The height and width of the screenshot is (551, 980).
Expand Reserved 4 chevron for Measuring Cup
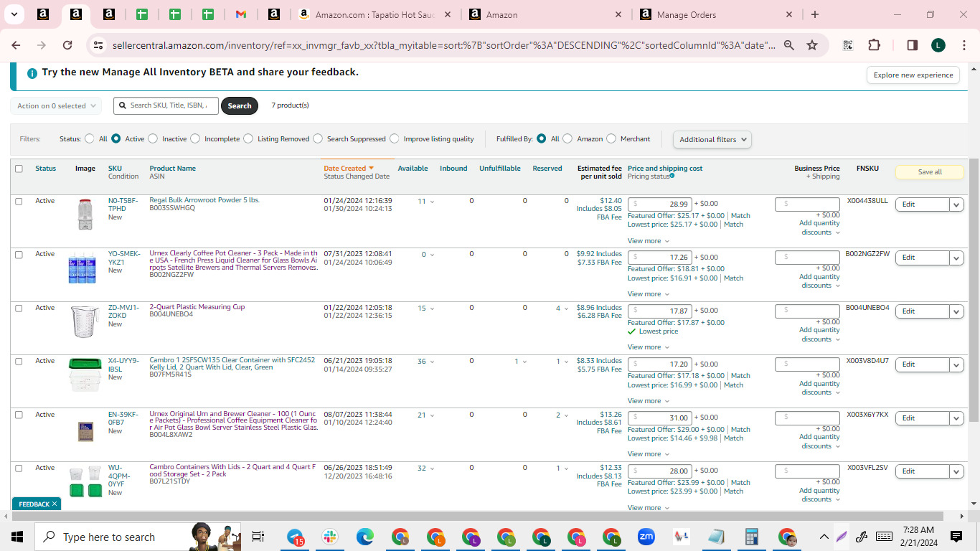(566, 309)
